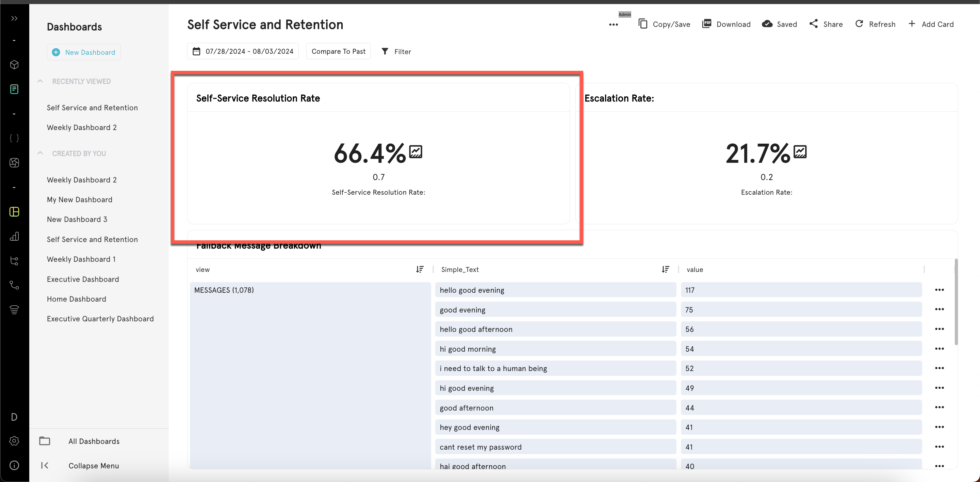Open My New Dashboard
Screen dimensions: 980x482
click(x=80, y=200)
